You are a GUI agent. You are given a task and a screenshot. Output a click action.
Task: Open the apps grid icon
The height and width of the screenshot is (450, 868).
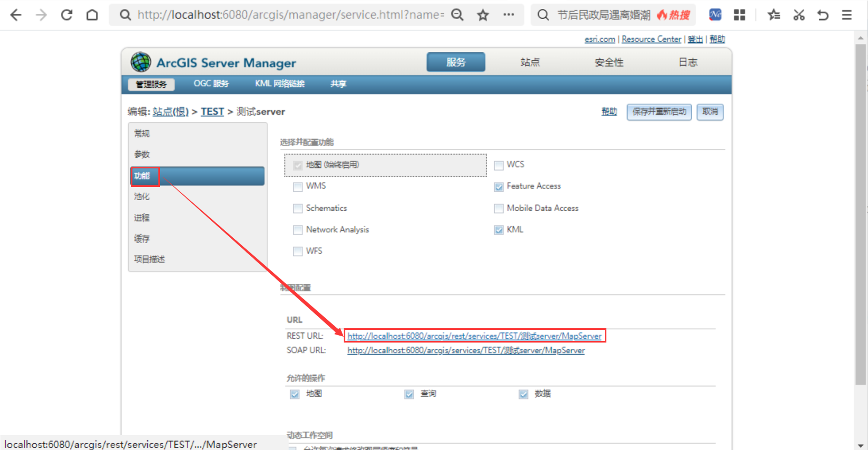[x=740, y=15]
